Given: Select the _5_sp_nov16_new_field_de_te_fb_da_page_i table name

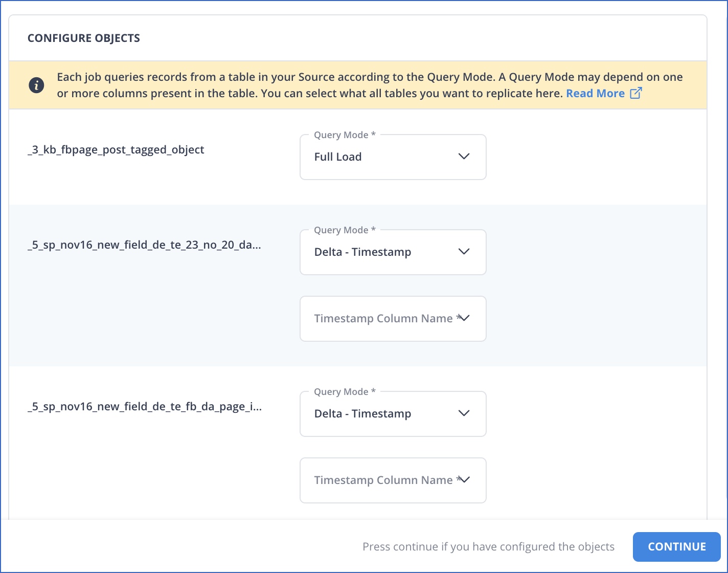Looking at the screenshot, I should click(145, 407).
